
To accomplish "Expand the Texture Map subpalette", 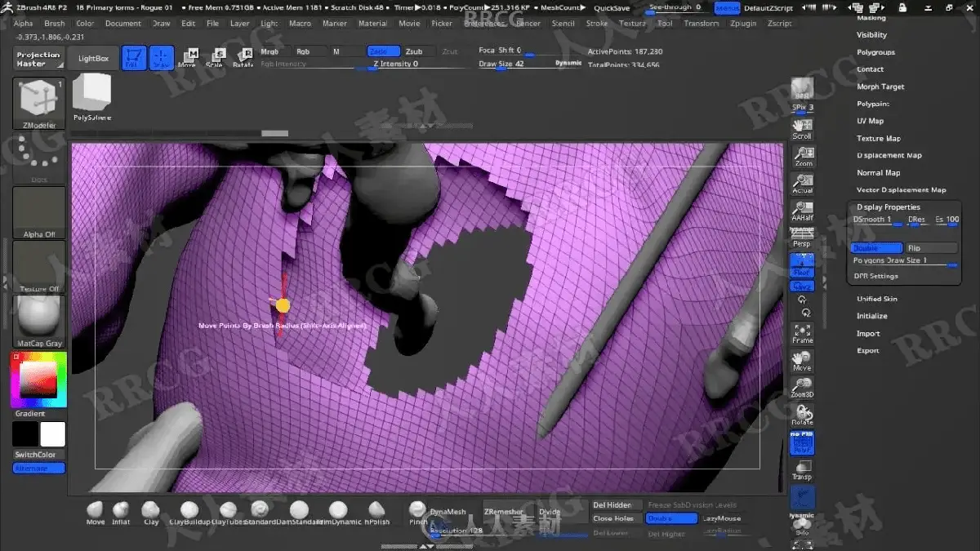I will pyautogui.click(x=879, y=139).
